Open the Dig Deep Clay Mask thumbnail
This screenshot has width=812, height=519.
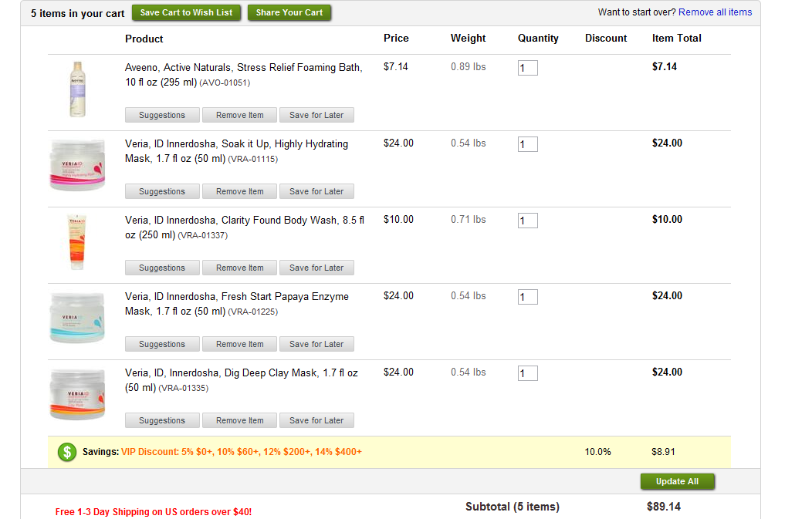77,394
